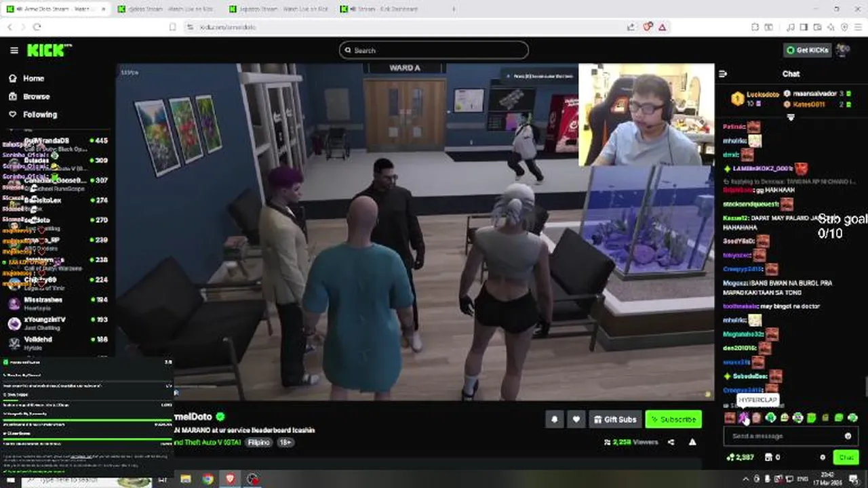
Task: Click the green Subscribe button
Action: 673,420
